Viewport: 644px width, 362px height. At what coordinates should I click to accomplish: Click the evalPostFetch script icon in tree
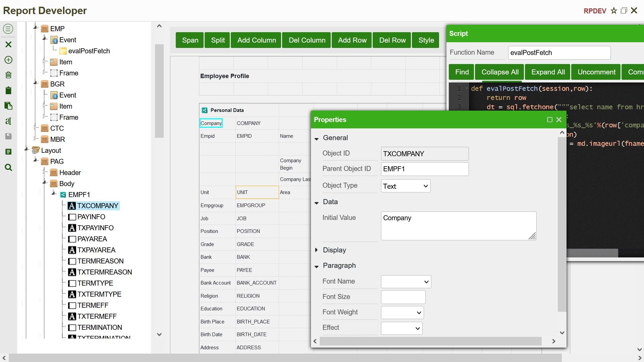[63, 51]
